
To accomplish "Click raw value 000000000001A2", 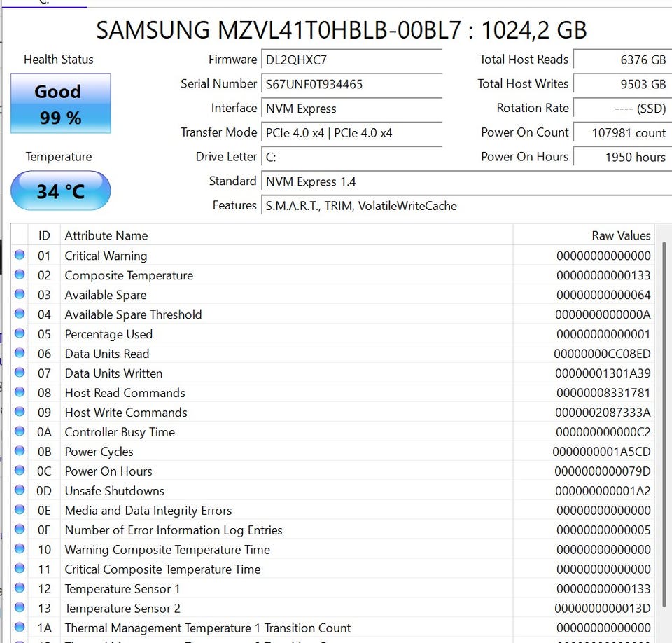I will 603,491.
